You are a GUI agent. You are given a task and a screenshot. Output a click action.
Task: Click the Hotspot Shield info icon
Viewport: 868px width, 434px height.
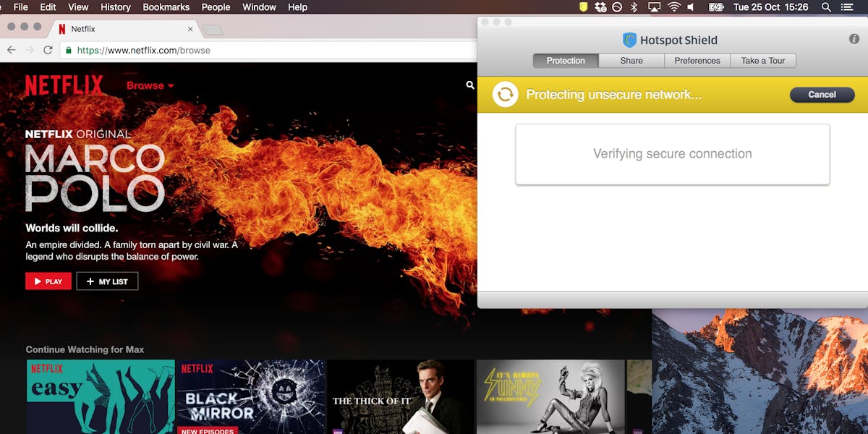point(854,39)
